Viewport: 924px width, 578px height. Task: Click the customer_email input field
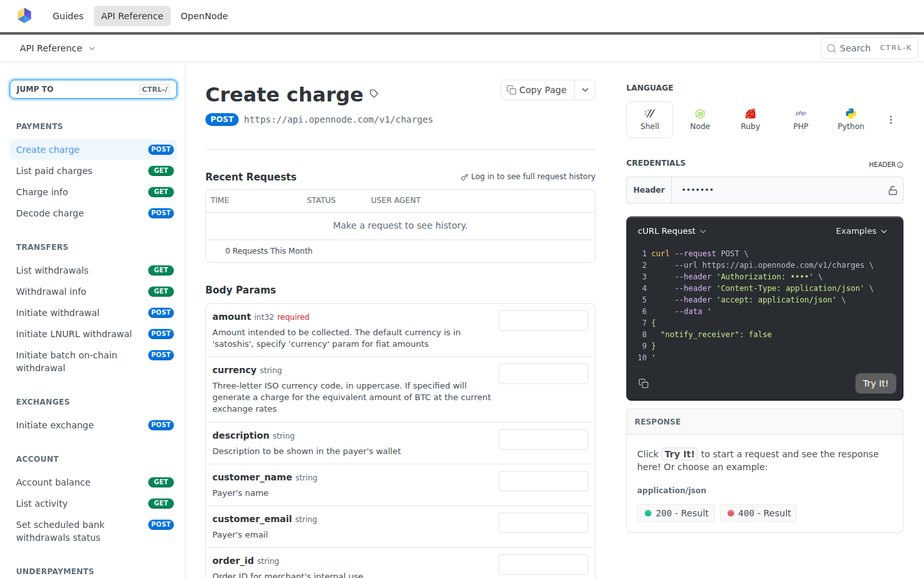point(543,523)
